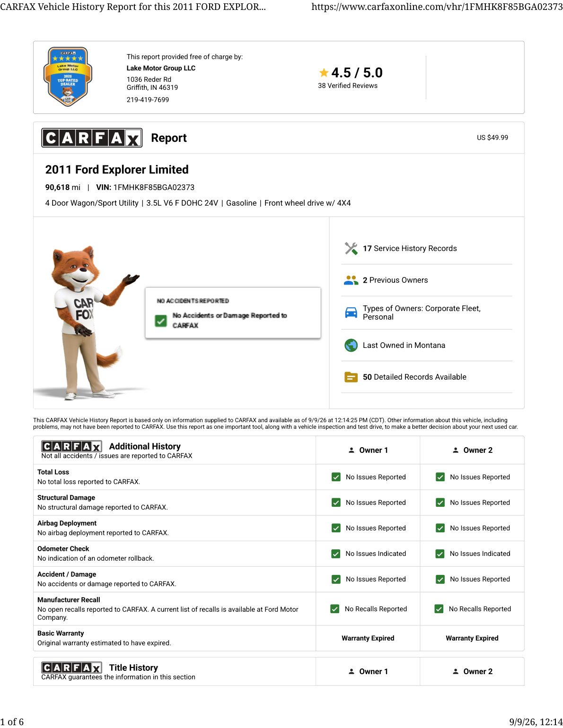This screenshot has width=563, height=728.
Task: Click the Basic Warranty row label
Action: pos(61,633)
